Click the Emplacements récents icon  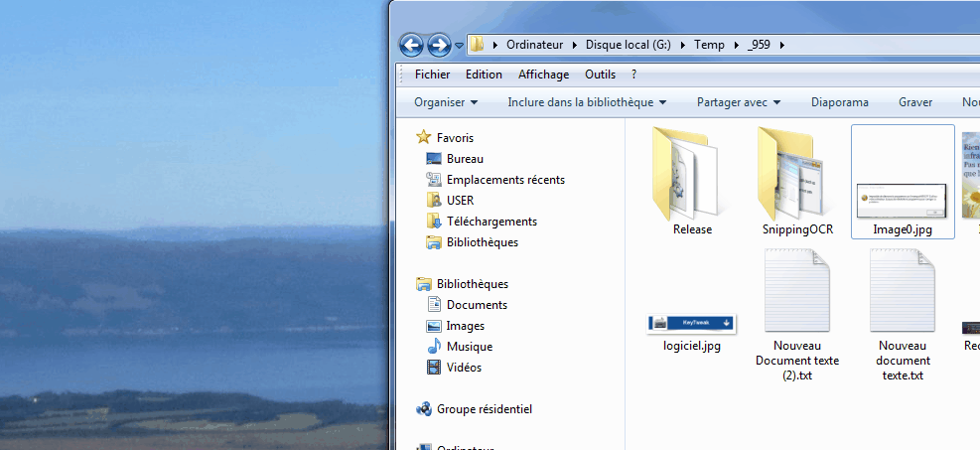(434, 180)
